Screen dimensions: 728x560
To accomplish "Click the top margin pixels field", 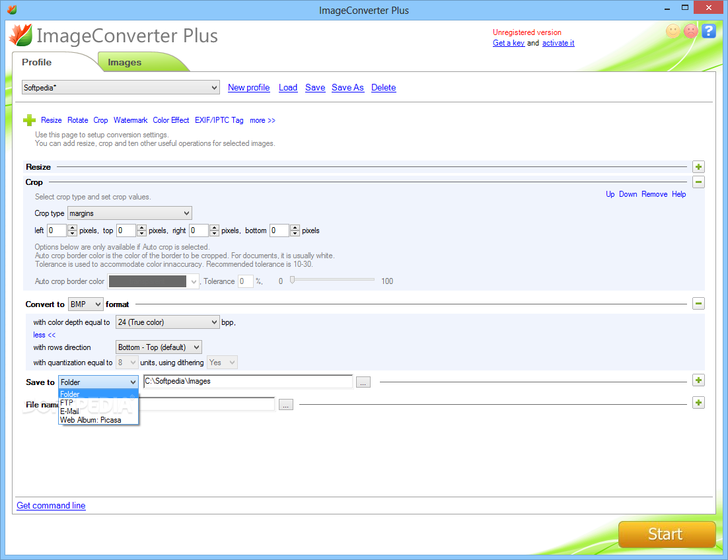I will 126,230.
